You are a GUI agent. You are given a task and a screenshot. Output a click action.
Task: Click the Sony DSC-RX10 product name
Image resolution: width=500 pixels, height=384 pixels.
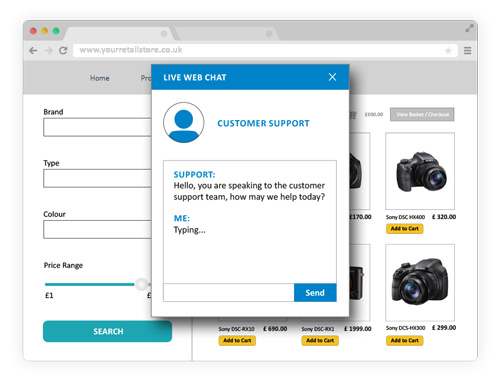[236, 329]
